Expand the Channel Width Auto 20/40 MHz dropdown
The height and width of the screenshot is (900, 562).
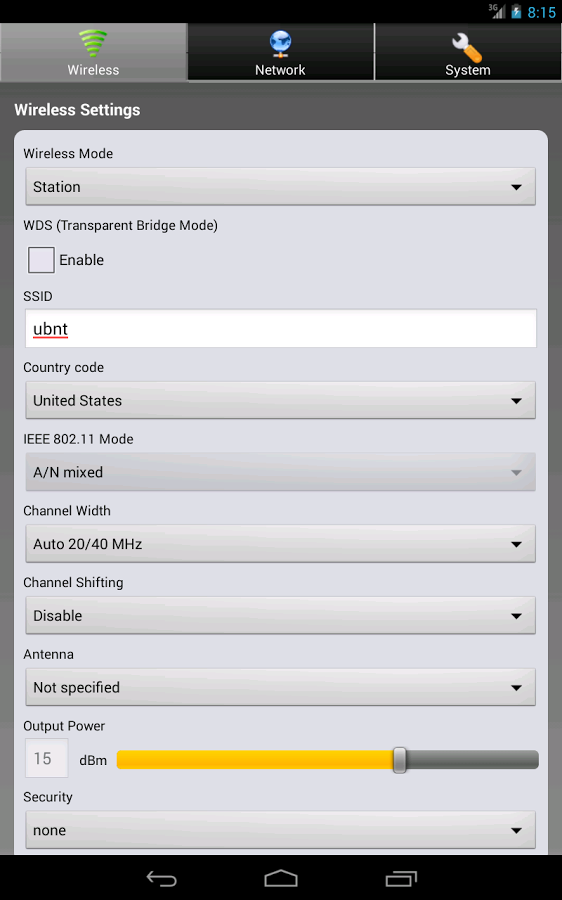tap(281, 544)
